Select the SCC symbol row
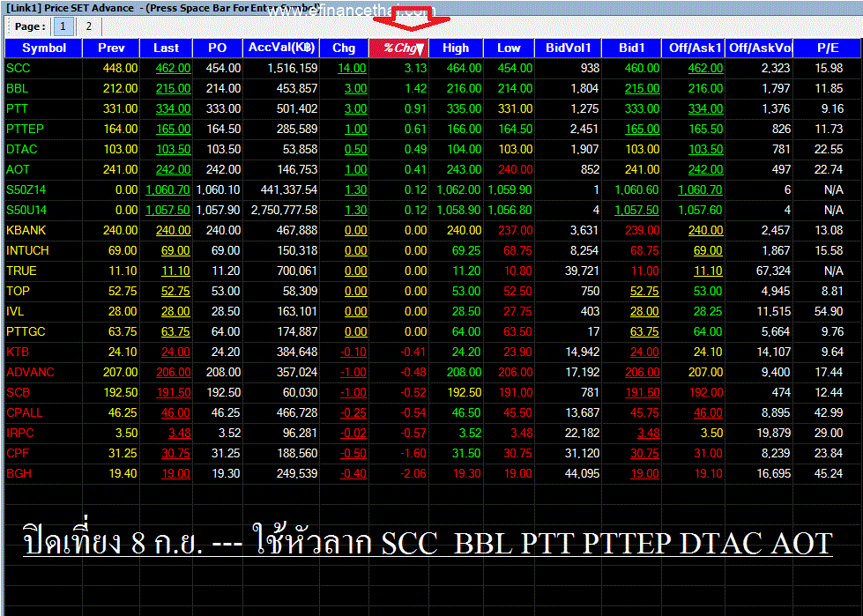Viewport: 863px width, 616px height. [x=19, y=68]
